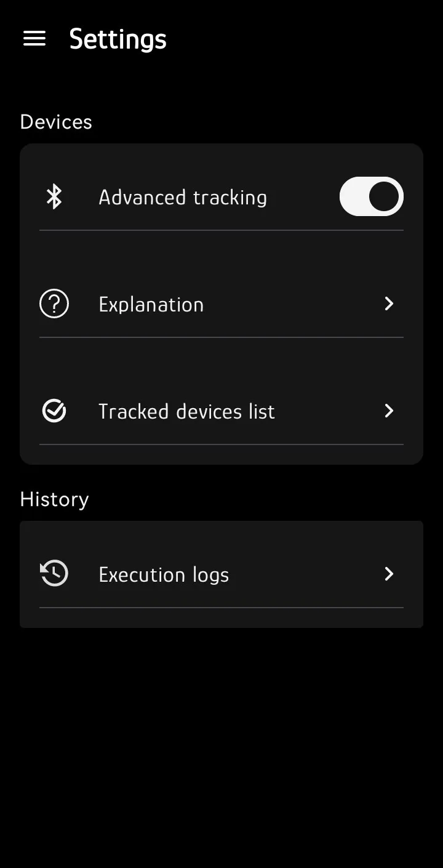
Task: Tap the history clock icon
Action: coord(54,574)
